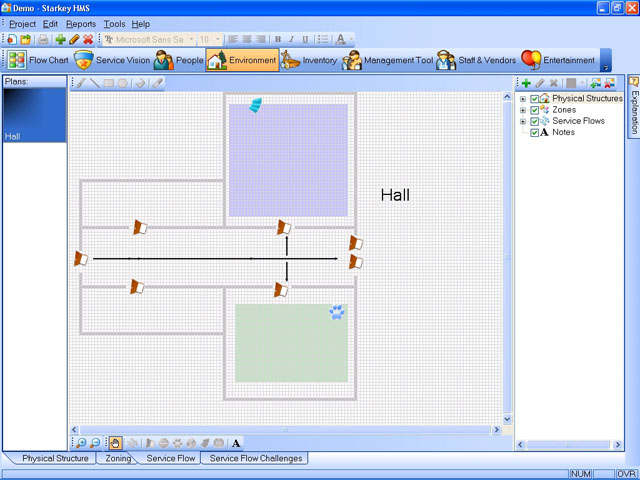
Task: Click the green plus Add icon in the main toolbar
Action: pyautogui.click(x=60, y=39)
